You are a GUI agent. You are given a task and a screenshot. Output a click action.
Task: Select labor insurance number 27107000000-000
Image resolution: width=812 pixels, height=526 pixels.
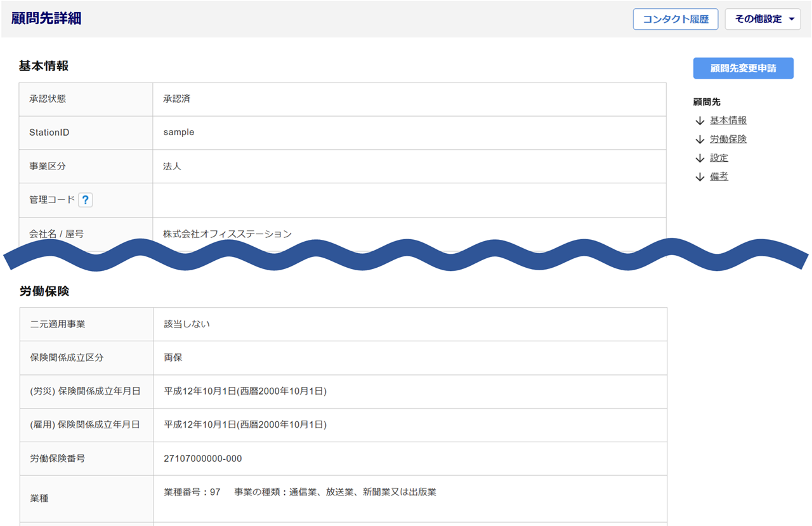point(203,458)
